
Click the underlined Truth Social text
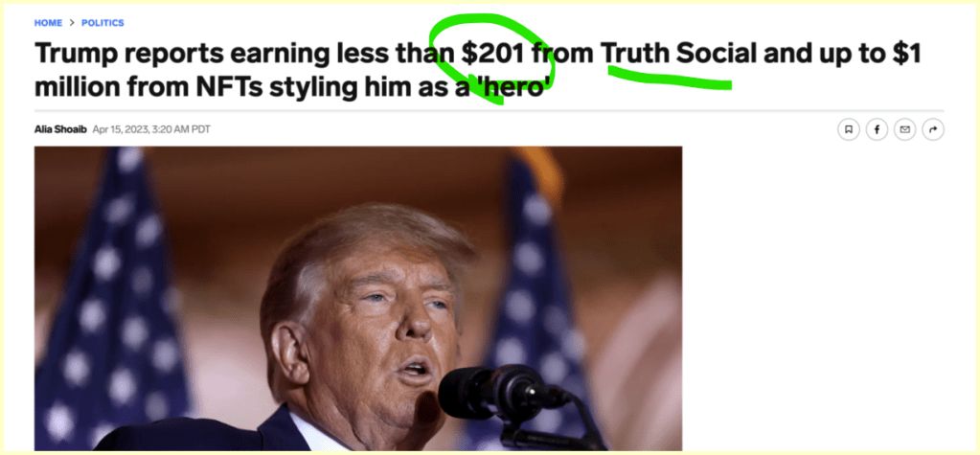tap(678, 55)
